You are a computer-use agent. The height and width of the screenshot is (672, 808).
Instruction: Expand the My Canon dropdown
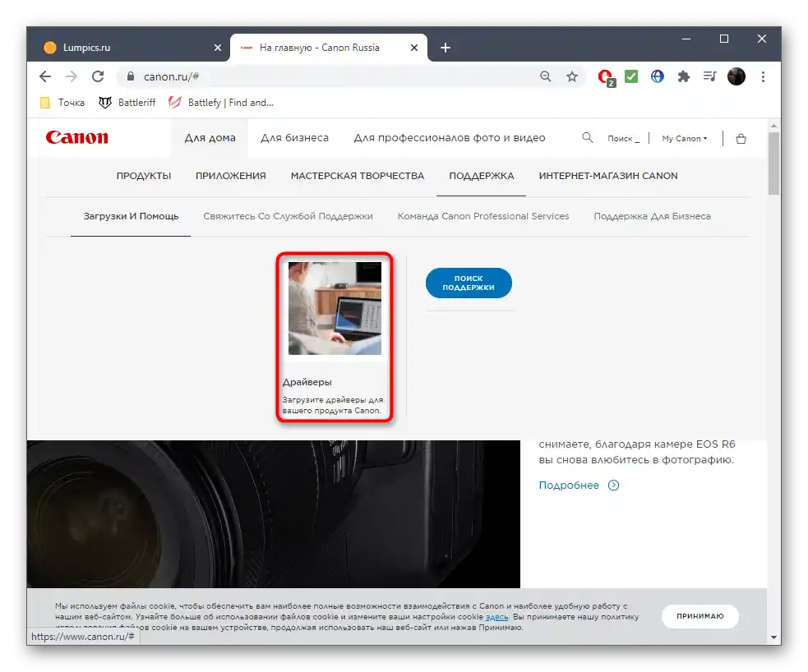click(x=685, y=139)
